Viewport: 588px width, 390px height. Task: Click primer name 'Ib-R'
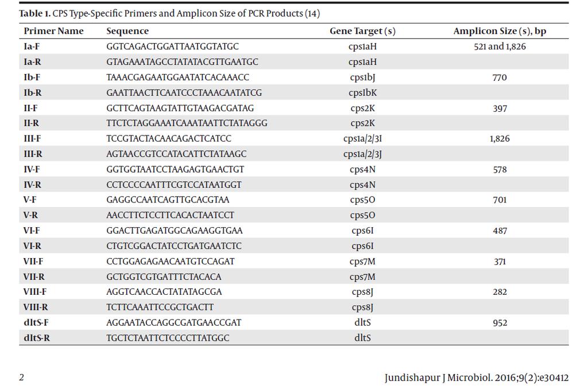click(32, 92)
